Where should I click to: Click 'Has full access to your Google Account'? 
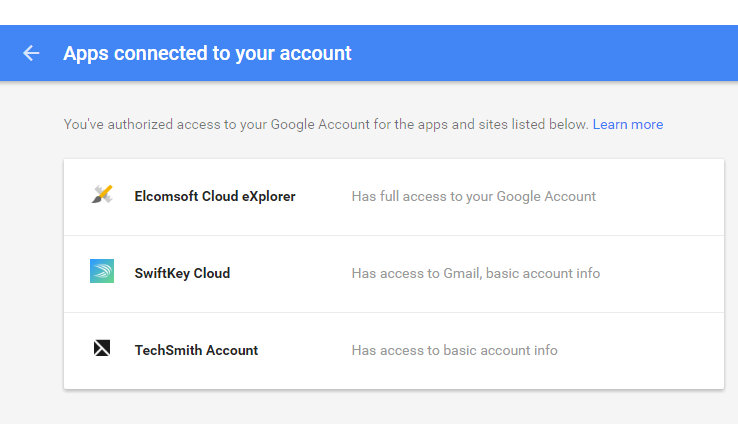(x=473, y=196)
